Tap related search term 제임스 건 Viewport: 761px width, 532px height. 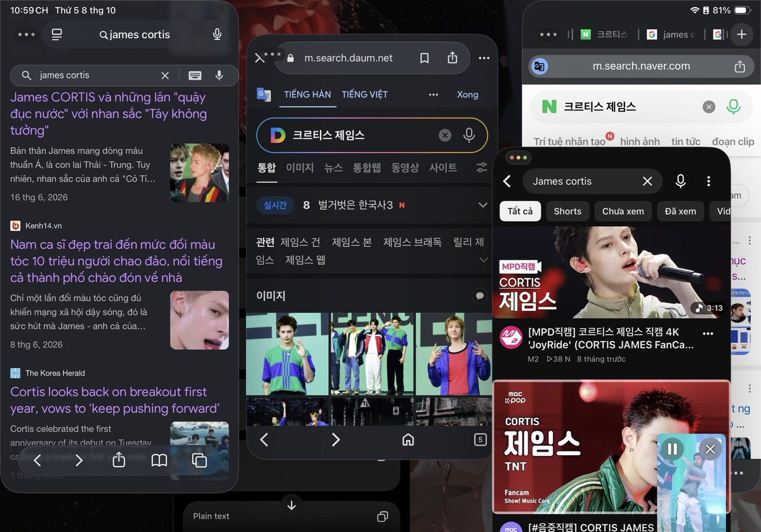tap(300, 242)
